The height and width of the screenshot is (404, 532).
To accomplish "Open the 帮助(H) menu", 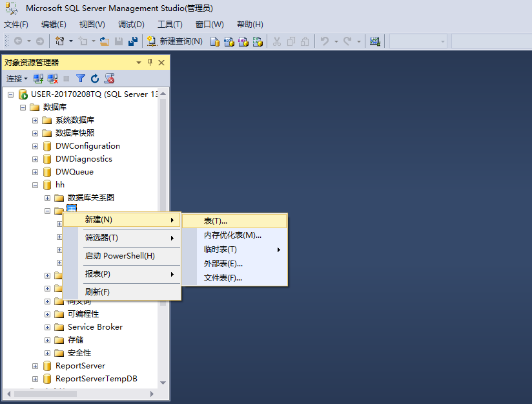I will (250, 25).
